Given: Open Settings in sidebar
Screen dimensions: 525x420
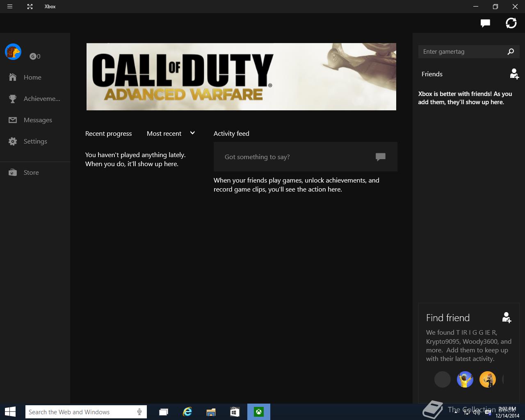Looking at the screenshot, I should point(35,141).
